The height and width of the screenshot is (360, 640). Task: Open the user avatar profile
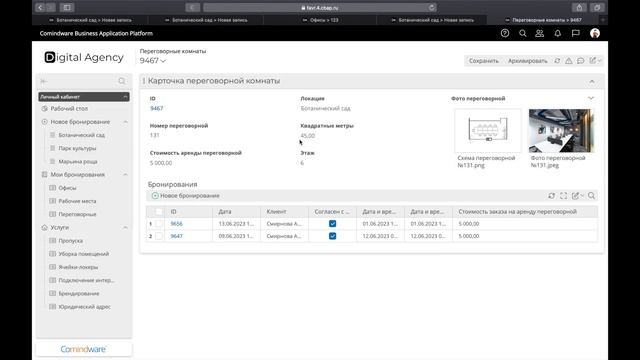point(595,33)
